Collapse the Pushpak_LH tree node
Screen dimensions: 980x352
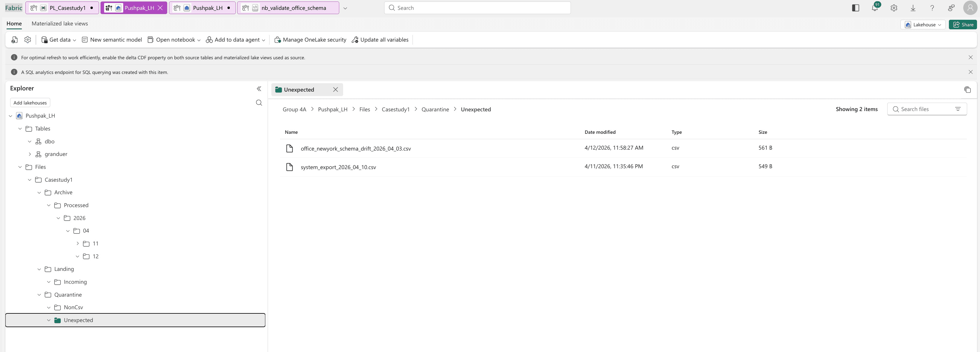11,116
